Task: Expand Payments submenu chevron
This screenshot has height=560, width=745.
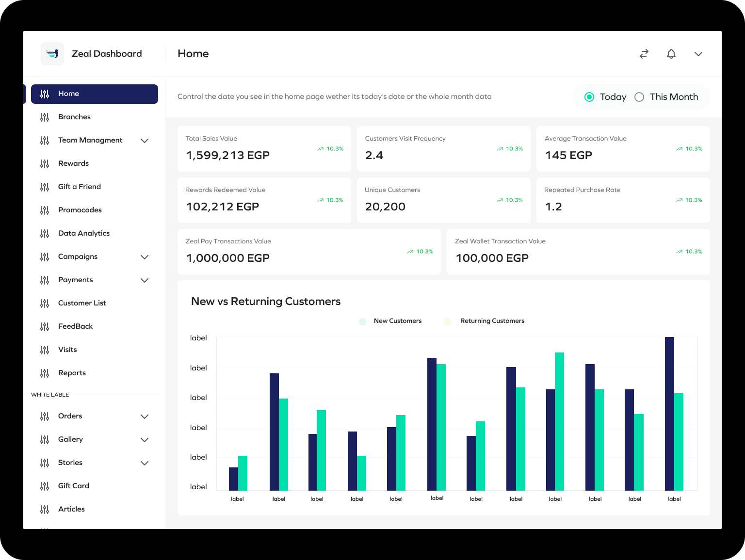Action: coord(145,280)
